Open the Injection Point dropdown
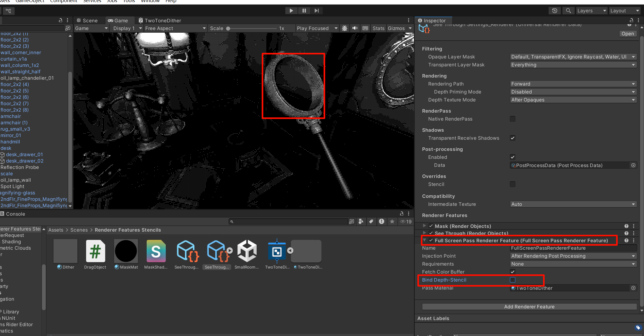Image resolution: width=644 pixels, height=336 pixels. click(573, 256)
